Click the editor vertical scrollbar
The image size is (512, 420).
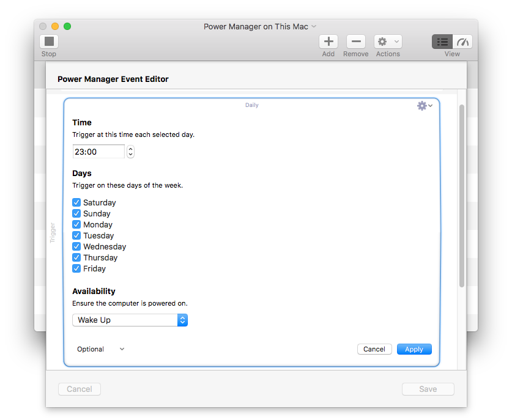coord(461,196)
